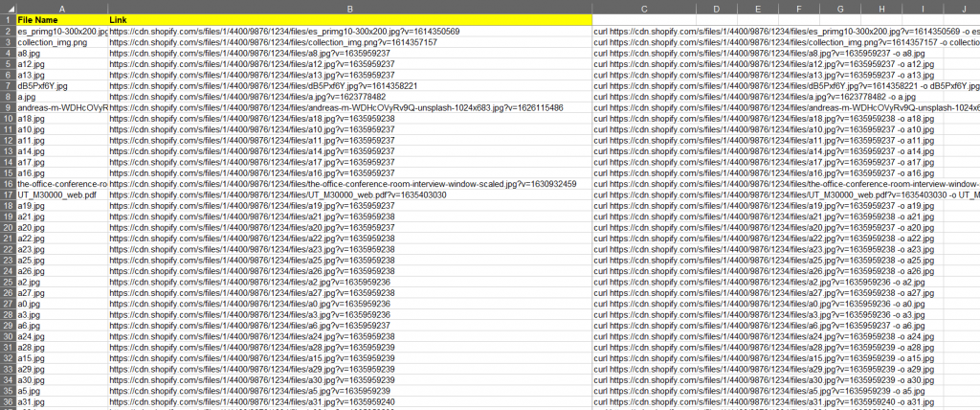The image size is (980, 410).
Task: Click the Select All corner button
Action: [x=8, y=9]
